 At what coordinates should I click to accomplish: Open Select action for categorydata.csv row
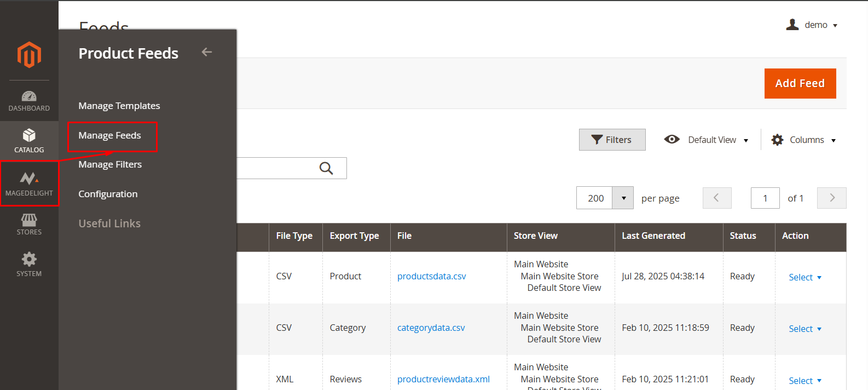(x=805, y=329)
